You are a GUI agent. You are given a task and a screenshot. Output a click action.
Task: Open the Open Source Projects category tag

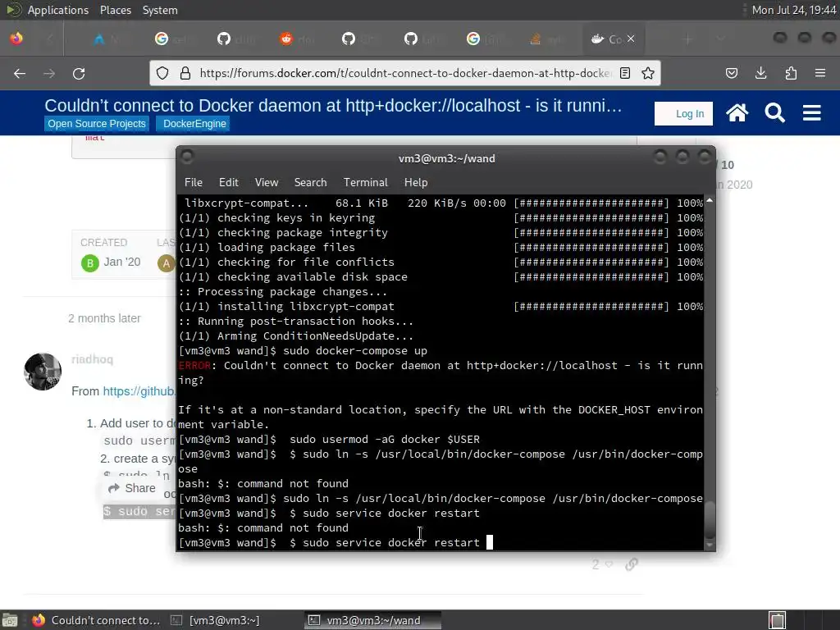97,124
